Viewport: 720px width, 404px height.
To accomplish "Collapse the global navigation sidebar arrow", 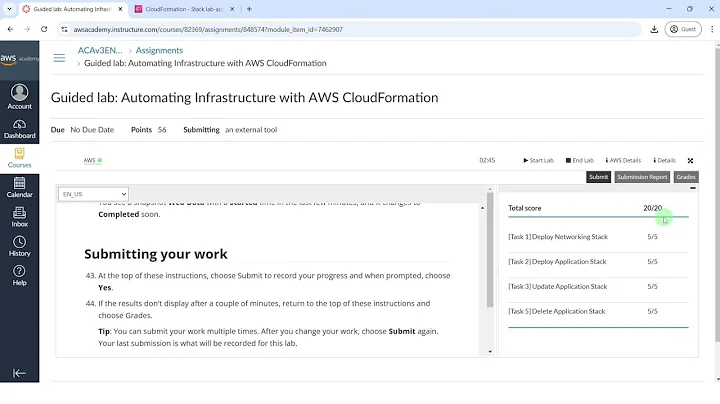I will pyautogui.click(x=19, y=373).
